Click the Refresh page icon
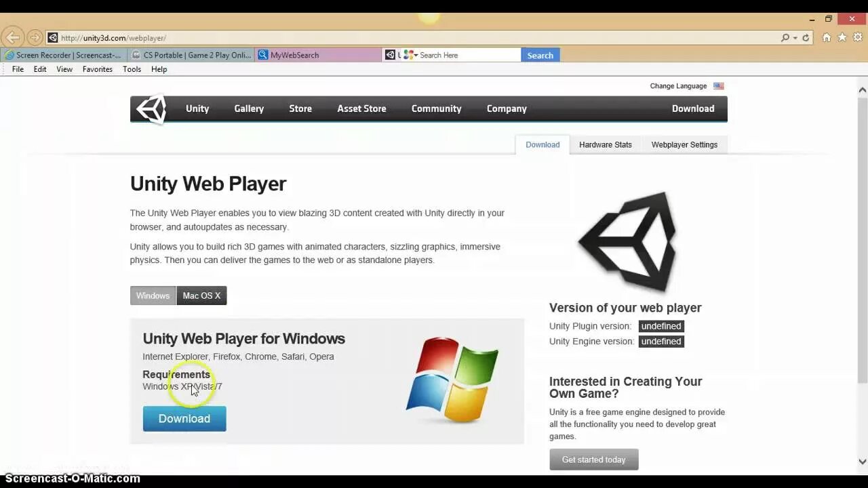Screen dimensions: 868x488 (806, 38)
